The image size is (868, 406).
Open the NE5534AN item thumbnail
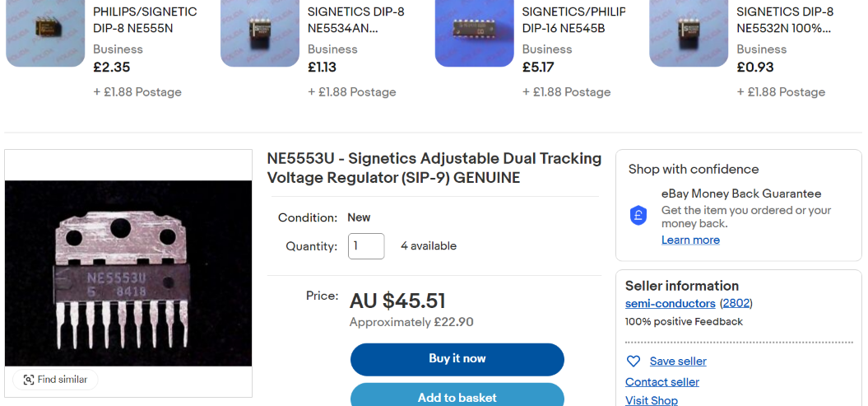[x=260, y=33]
